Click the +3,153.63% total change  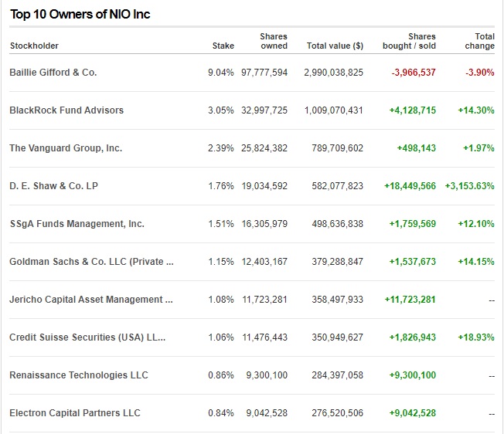470,186
